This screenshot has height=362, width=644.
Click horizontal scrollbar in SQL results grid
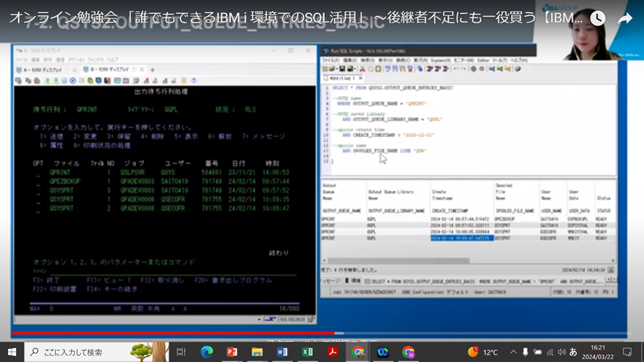398,260
